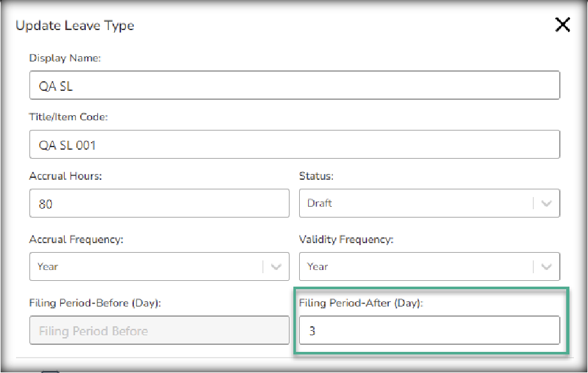Screen dimensions: 588x373
Task: Expand the Status dropdown arrow
Action: point(546,203)
